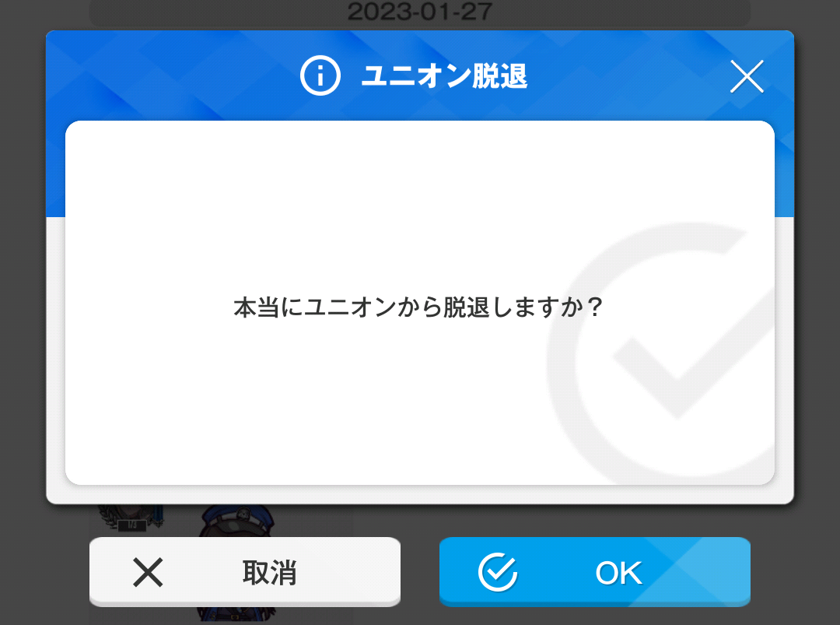Image resolution: width=840 pixels, height=625 pixels.
Task: Click the blue header bar of the dialog
Action: click(419, 75)
